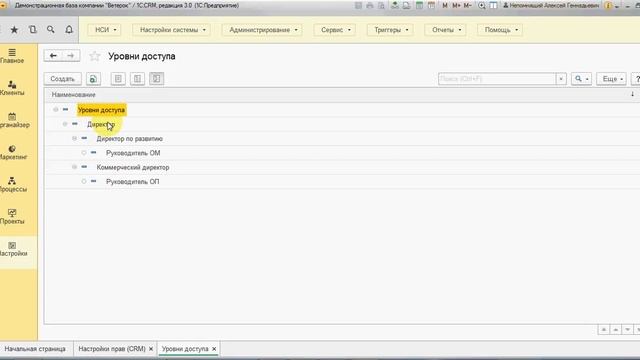Open the info icon in title bar
Image resolution: width=640 pixels, height=360 pixels.
(x=608, y=6)
